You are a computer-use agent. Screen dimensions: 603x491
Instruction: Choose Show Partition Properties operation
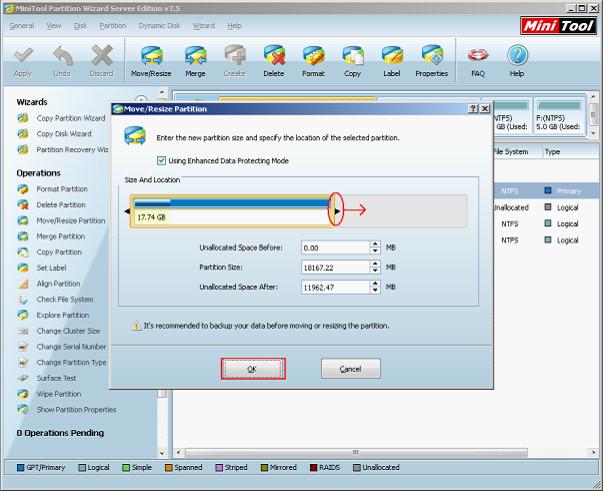pyautogui.click(x=67, y=410)
